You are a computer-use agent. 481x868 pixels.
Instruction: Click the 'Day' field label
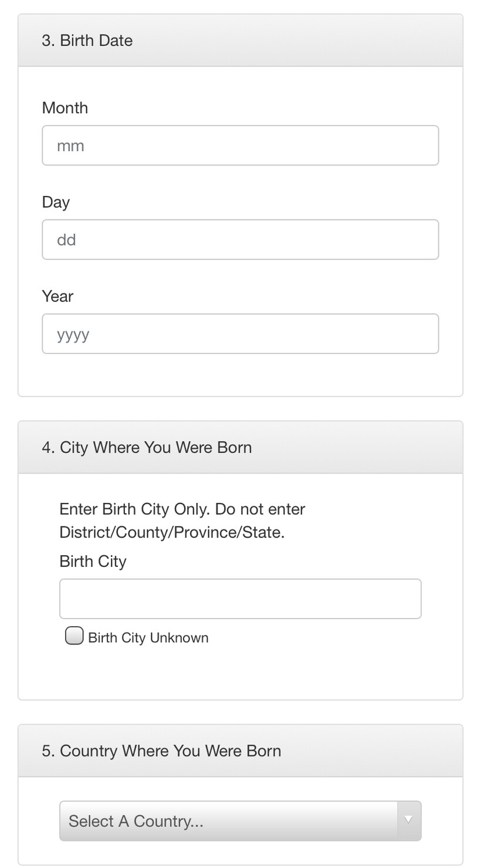click(x=56, y=202)
